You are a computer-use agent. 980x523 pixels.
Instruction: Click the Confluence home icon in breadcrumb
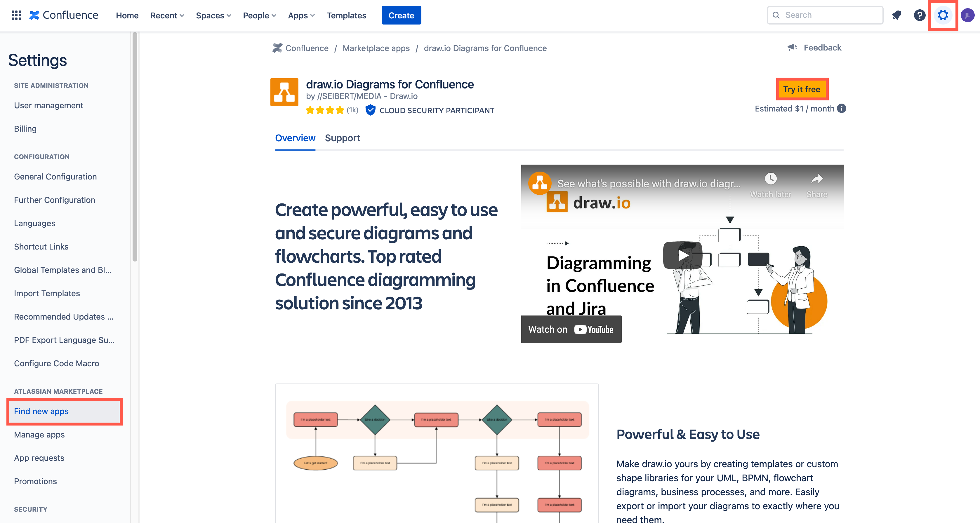(277, 48)
